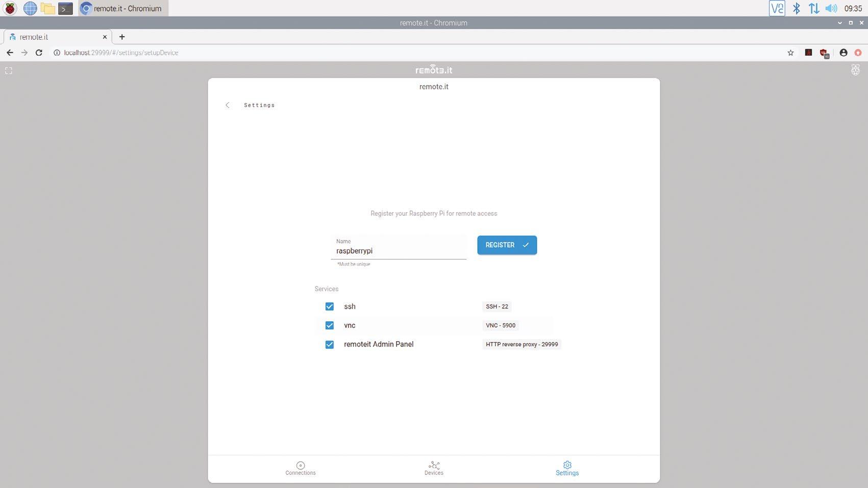
Task: Open the VNC server tray icon
Action: point(777,8)
